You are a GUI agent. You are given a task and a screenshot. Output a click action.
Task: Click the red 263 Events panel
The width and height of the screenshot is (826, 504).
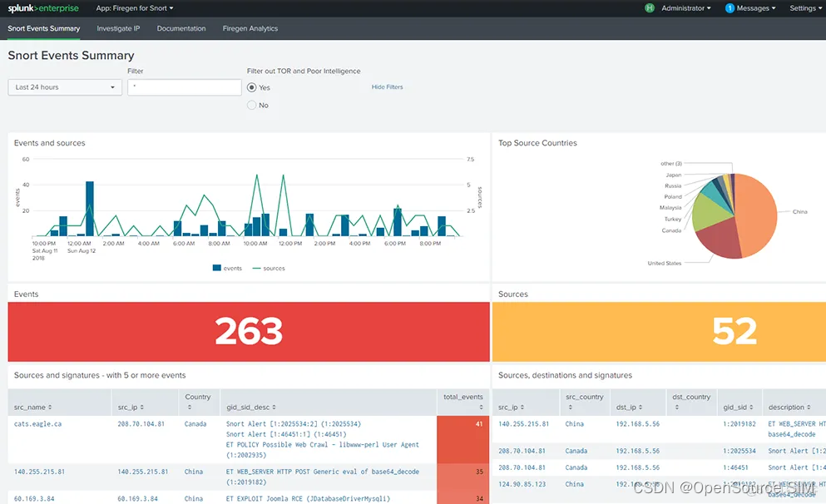pyautogui.click(x=249, y=331)
